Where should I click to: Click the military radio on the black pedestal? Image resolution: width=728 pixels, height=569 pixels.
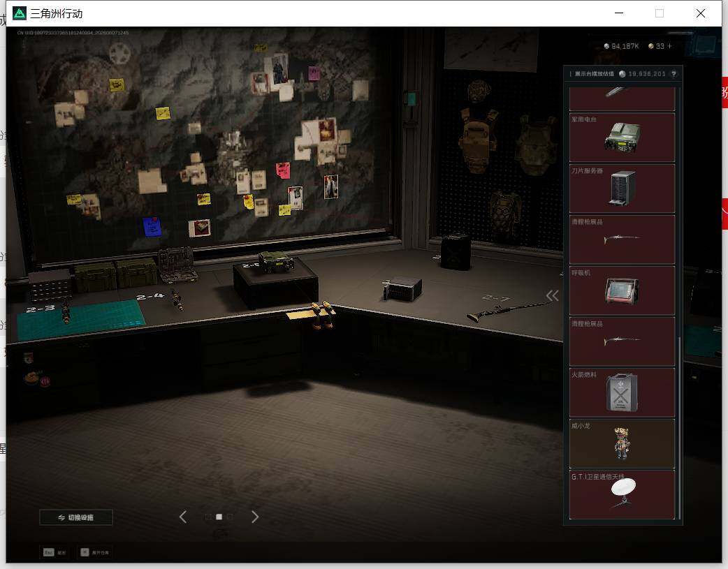click(x=276, y=263)
